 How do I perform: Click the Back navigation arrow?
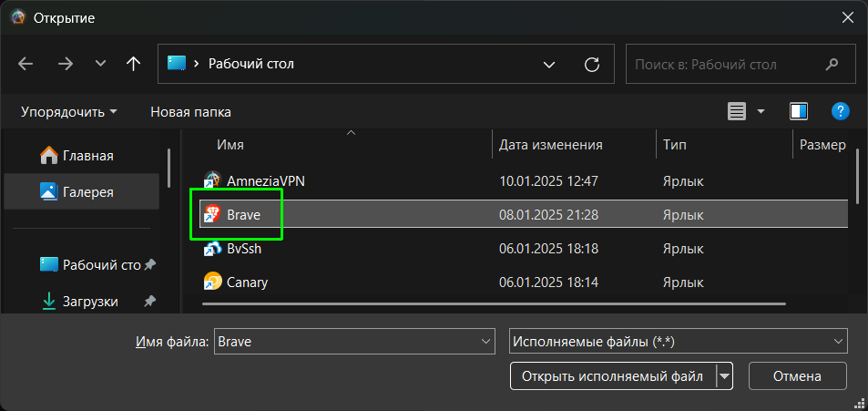pyautogui.click(x=26, y=65)
